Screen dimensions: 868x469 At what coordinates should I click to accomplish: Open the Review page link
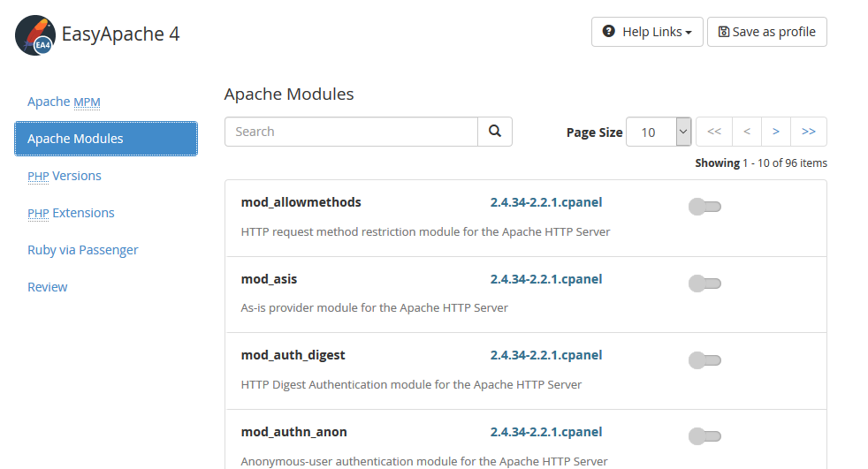coord(48,287)
